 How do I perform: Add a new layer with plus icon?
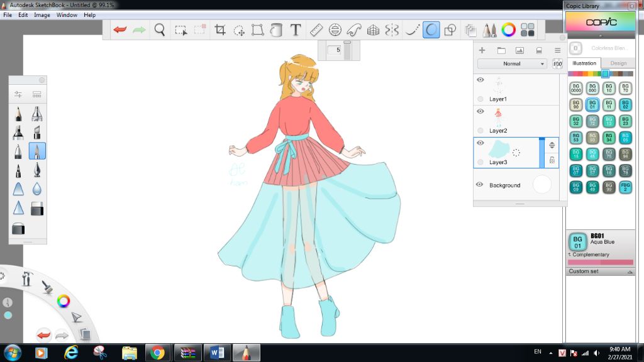pos(482,50)
